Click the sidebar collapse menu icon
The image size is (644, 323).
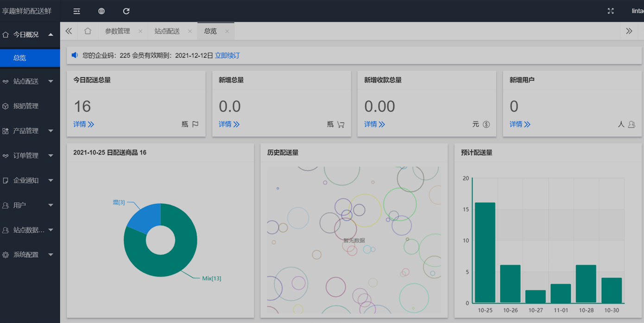pyautogui.click(x=77, y=11)
